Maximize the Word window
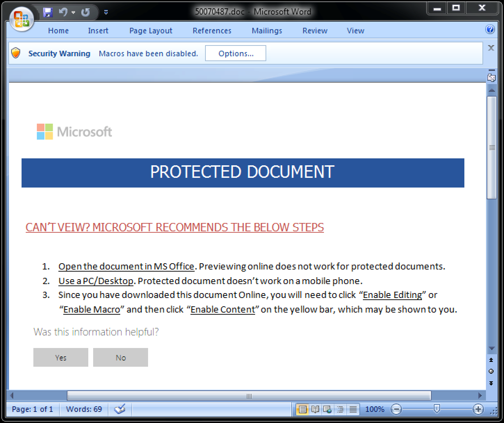Image resolution: width=504 pixels, height=423 pixels. [456, 8]
